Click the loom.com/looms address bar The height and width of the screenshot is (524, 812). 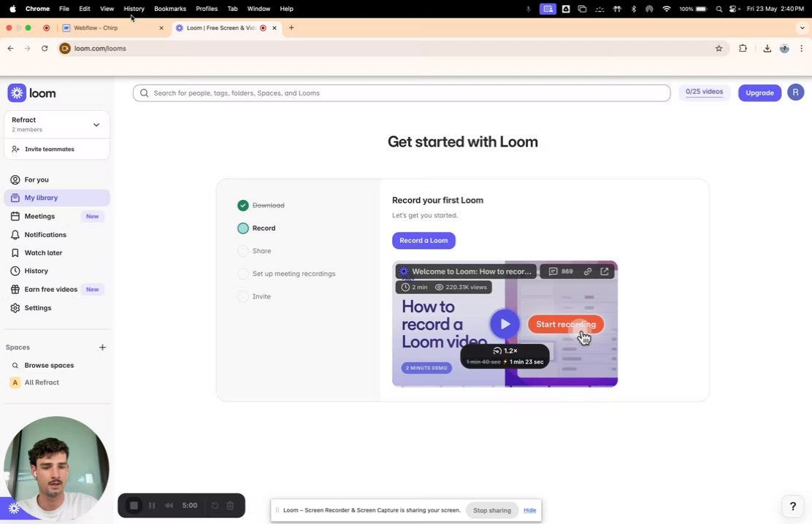pos(393,49)
